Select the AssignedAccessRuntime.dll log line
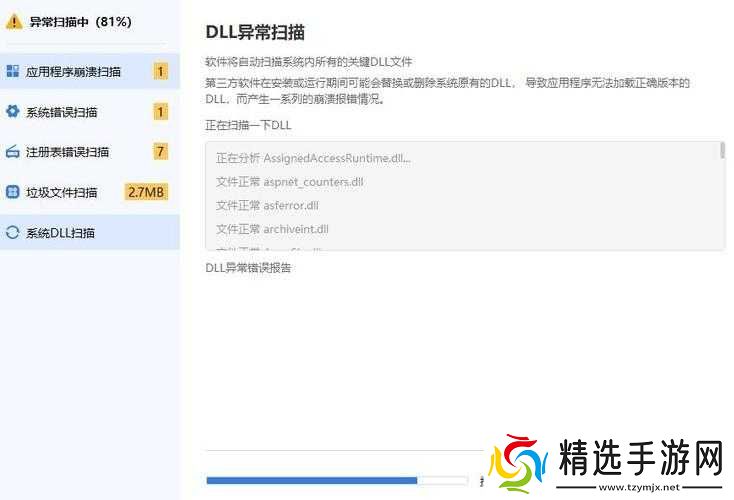Screen dimensions: 734x500 (x=313, y=158)
